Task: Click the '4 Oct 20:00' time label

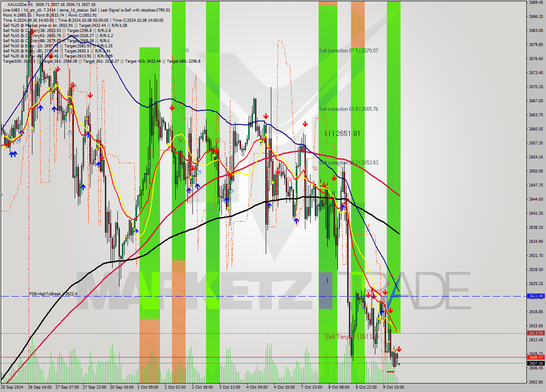Action: point(285,387)
